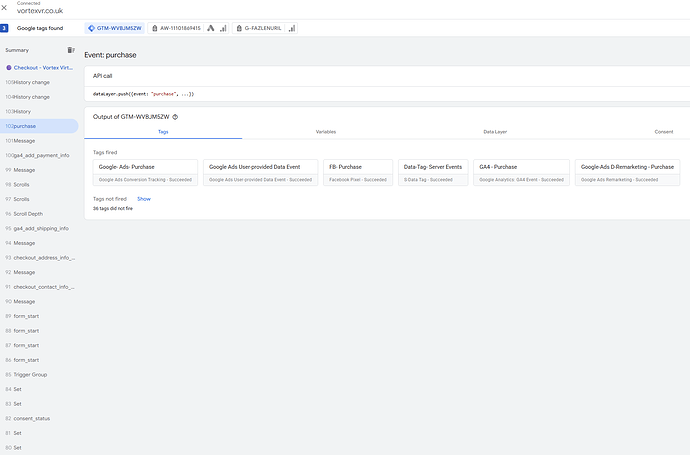Click the Google Ads logo icon
This screenshot has height=455, width=690.
coord(211,28)
